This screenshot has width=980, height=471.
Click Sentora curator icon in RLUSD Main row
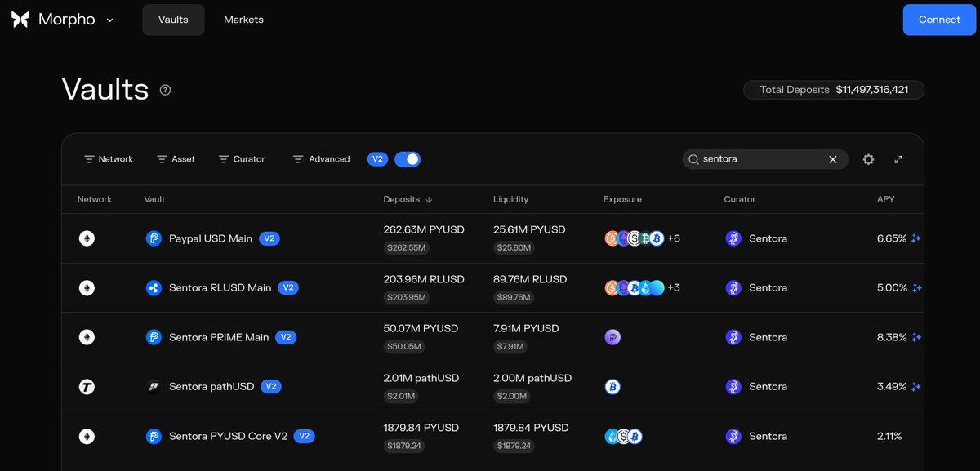[x=733, y=287]
